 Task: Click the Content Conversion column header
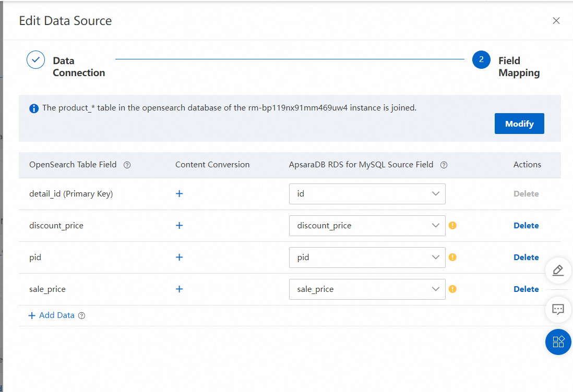coord(212,165)
